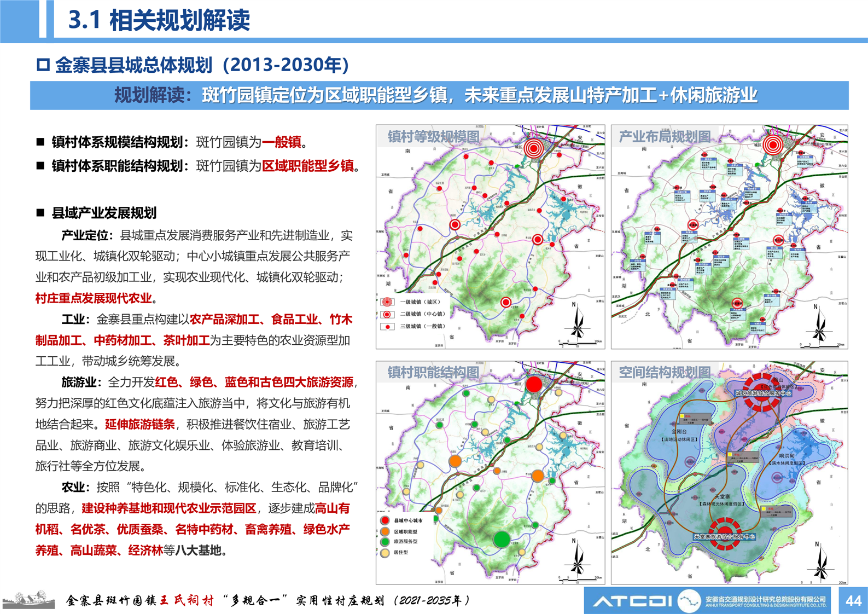The height and width of the screenshot is (614, 868).
Task: Click the footer plan title starting 金寨县斑竹园镇
Action: pyautogui.click(x=268, y=601)
